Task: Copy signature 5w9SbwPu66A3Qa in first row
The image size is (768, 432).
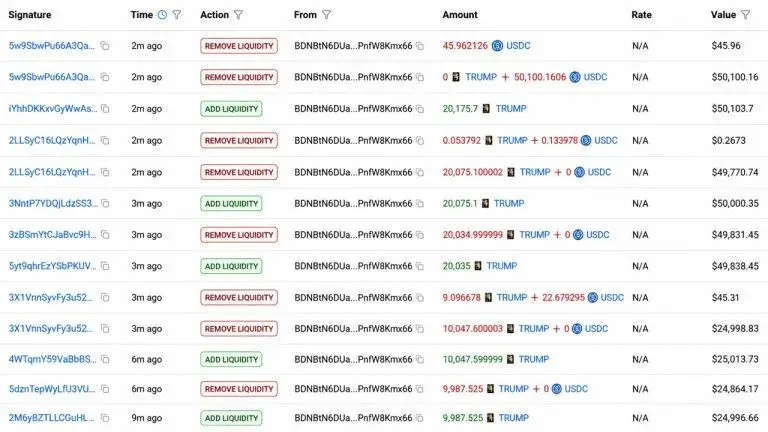Action: 105,46
